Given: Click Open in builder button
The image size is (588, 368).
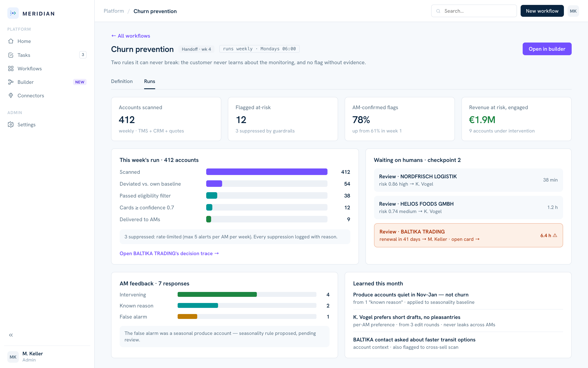Looking at the screenshot, I should pyautogui.click(x=547, y=49).
